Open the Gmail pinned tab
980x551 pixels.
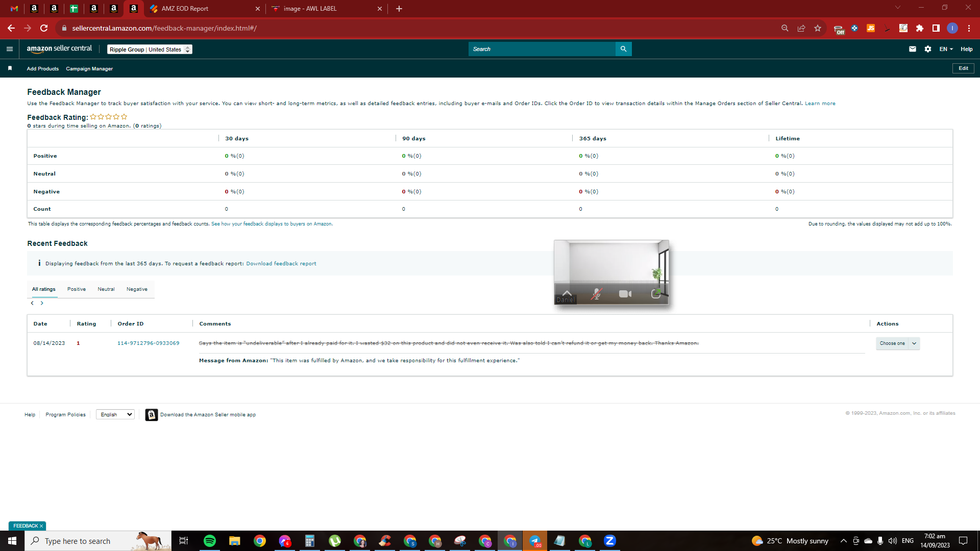point(14,9)
